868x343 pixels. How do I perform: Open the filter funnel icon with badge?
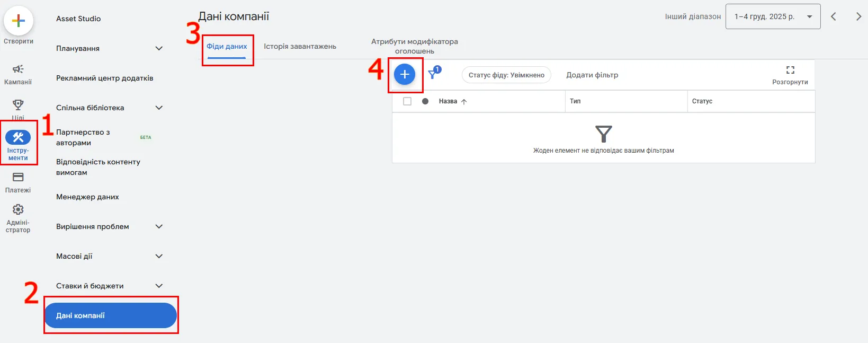[x=434, y=73]
